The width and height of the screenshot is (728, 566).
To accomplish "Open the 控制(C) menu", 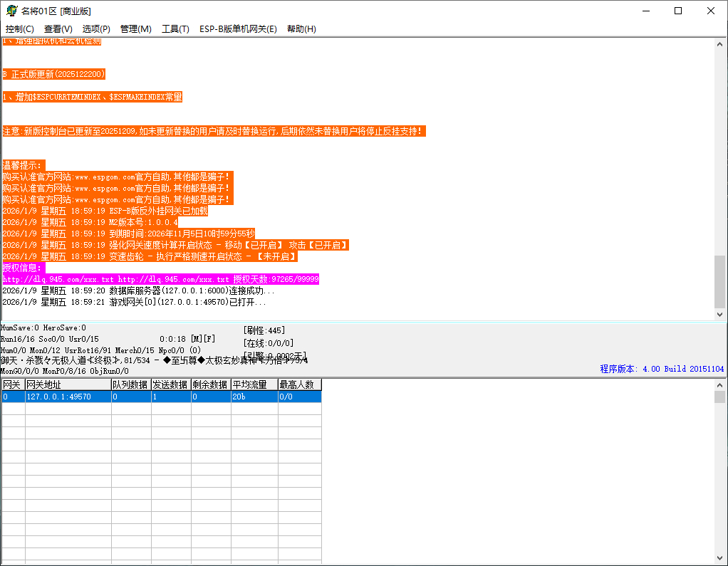I will point(20,29).
